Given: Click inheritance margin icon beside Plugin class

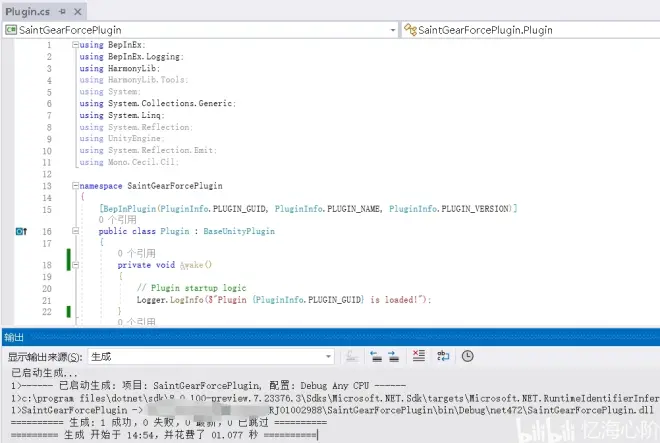Looking at the screenshot, I should tap(21, 231).
